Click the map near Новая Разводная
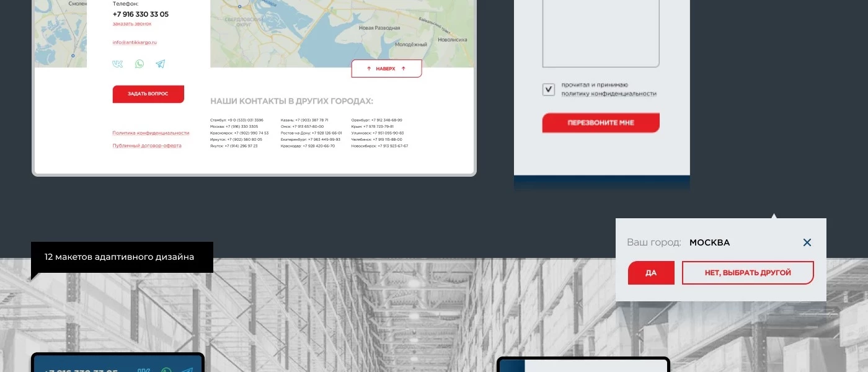868x372 pixels. click(379, 28)
